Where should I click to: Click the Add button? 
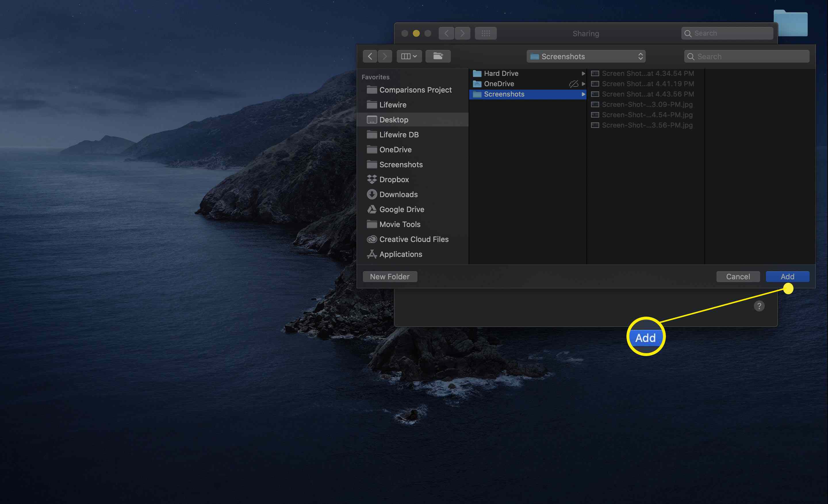tap(787, 277)
